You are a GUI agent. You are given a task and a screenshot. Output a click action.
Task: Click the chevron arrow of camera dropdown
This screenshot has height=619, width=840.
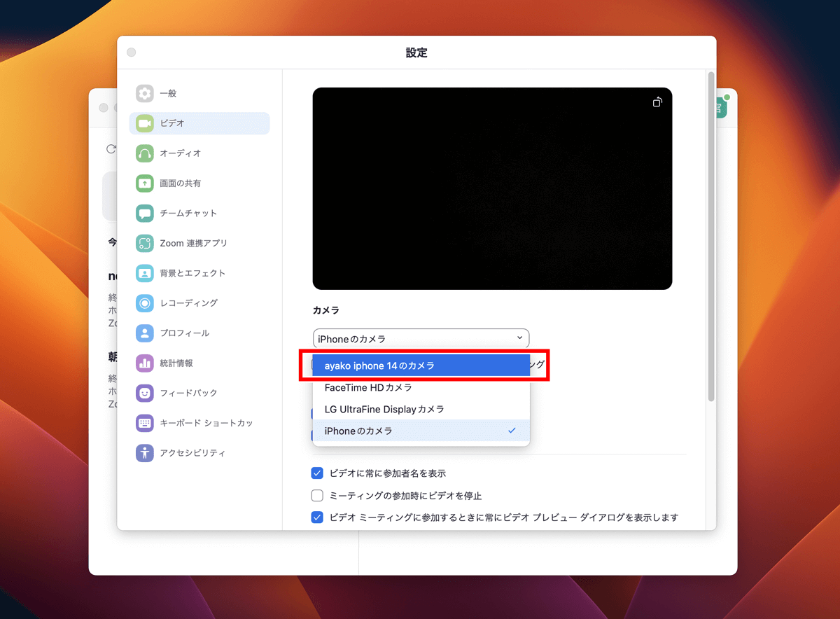click(519, 338)
